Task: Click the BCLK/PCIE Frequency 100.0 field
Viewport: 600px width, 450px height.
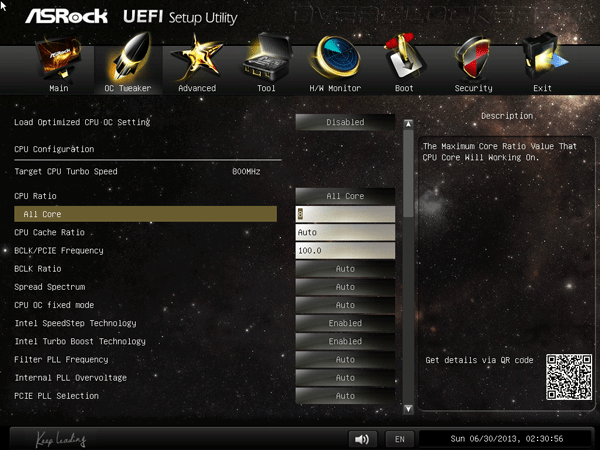Action: [x=345, y=251]
